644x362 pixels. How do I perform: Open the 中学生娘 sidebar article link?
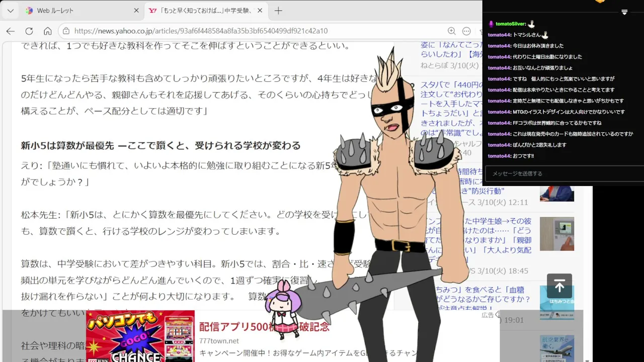(x=478, y=240)
